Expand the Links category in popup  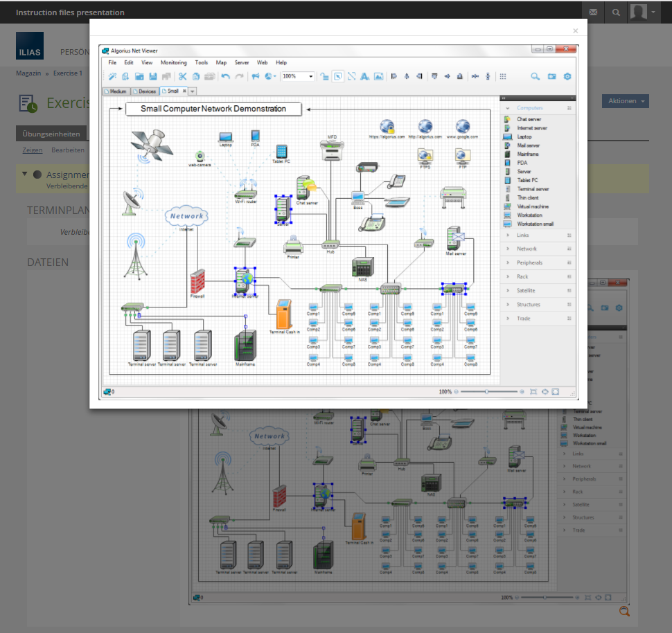click(x=538, y=235)
